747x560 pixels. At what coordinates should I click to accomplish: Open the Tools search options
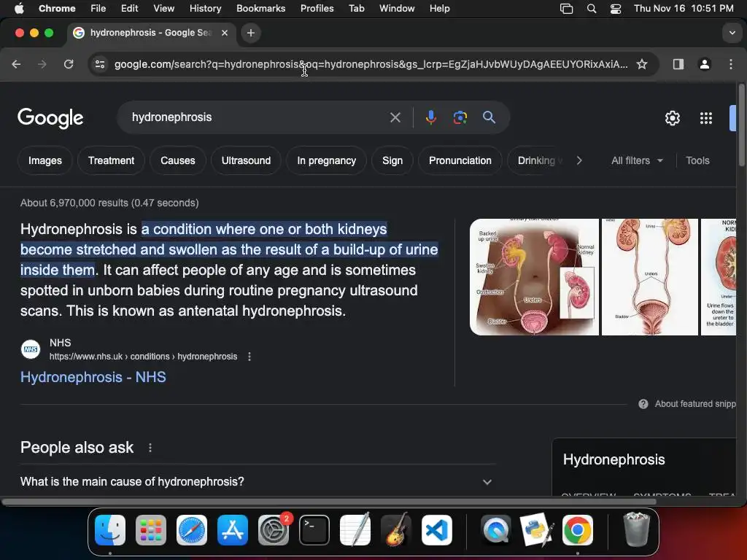[x=697, y=160]
